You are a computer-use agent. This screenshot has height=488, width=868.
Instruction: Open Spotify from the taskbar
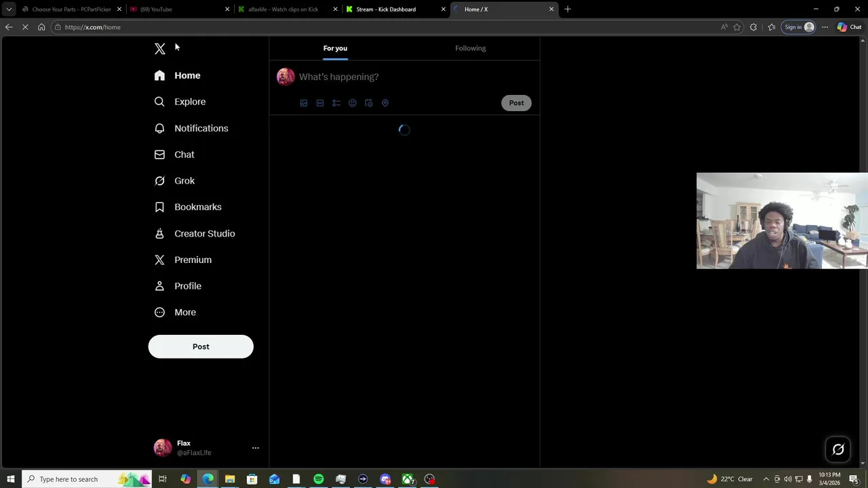[319, 479]
